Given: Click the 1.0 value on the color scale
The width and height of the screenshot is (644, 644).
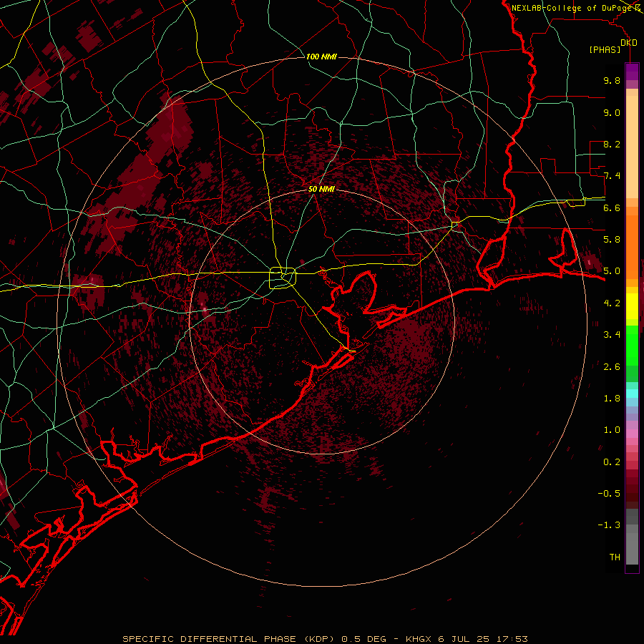Looking at the screenshot, I should 612,430.
